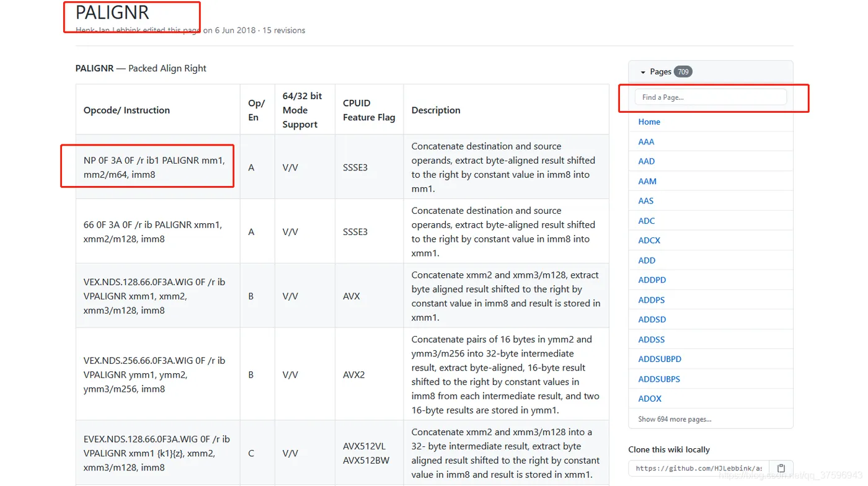Click the PALIGNR page title
The image size is (868, 486).
pos(112,12)
